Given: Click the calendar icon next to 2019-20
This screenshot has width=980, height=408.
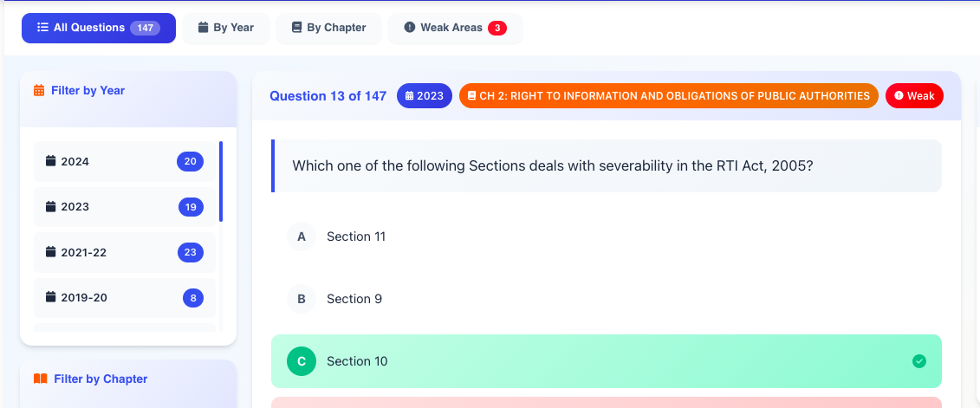Looking at the screenshot, I should tap(51, 297).
